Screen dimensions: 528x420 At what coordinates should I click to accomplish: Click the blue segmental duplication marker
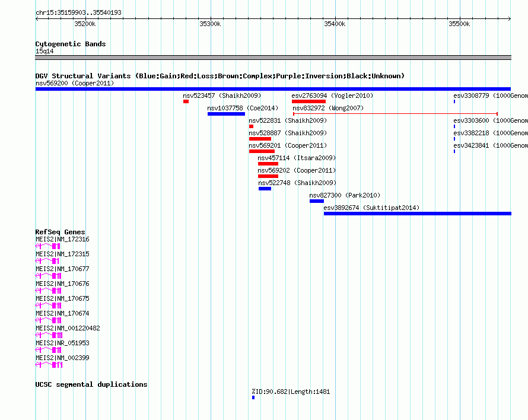253,398
